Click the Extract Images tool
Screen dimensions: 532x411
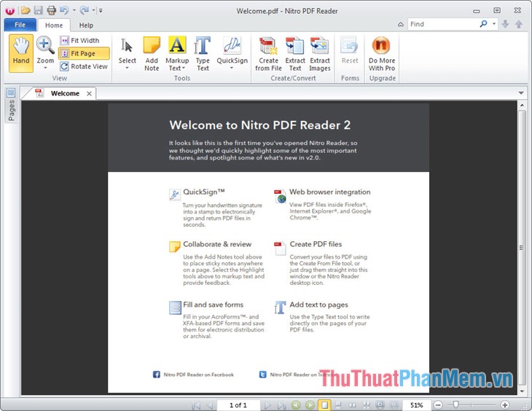320,54
